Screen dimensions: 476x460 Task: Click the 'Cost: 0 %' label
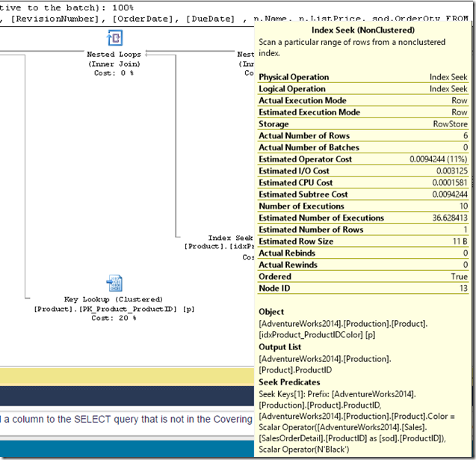(x=114, y=73)
